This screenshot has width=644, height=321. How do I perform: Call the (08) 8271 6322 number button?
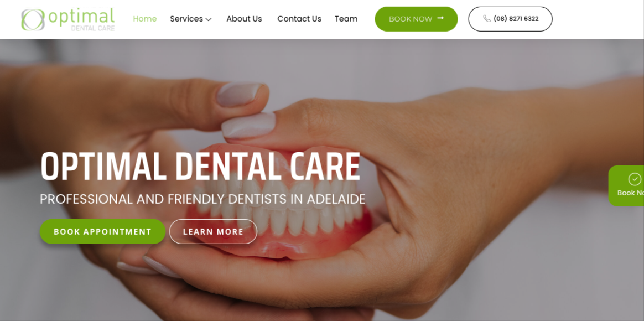510,19
